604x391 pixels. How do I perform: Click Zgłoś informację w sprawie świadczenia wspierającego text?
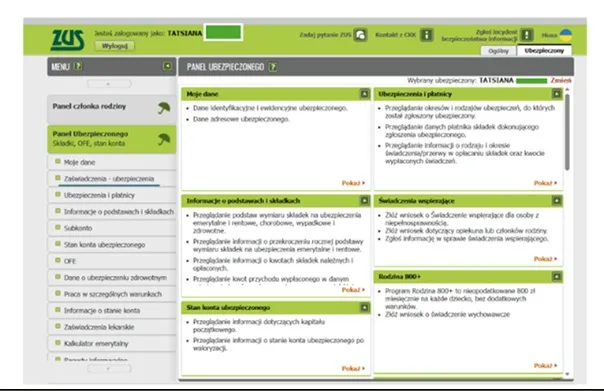click(x=467, y=239)
